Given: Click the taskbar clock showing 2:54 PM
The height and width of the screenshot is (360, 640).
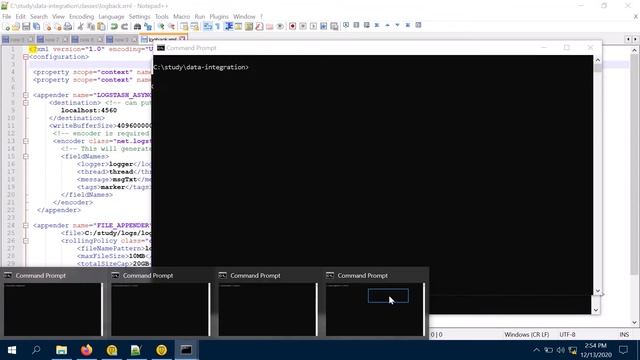Looking at the screenshot, I should (596, 350).
